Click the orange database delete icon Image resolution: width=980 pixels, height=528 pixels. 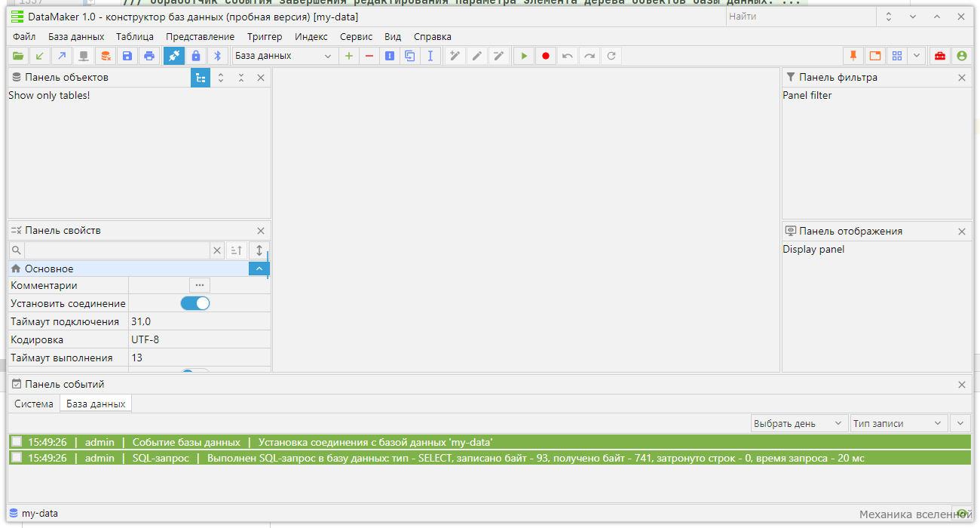(106, 56)
